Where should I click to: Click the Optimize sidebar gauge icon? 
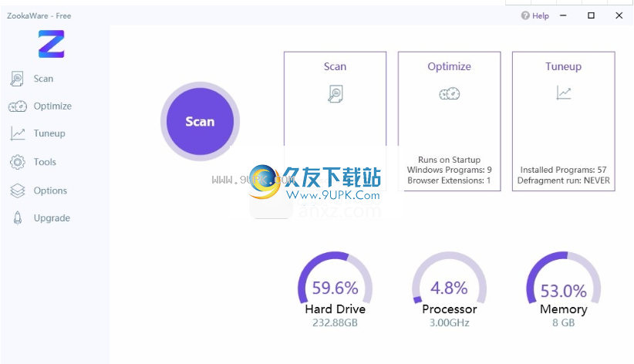(18, 106)
